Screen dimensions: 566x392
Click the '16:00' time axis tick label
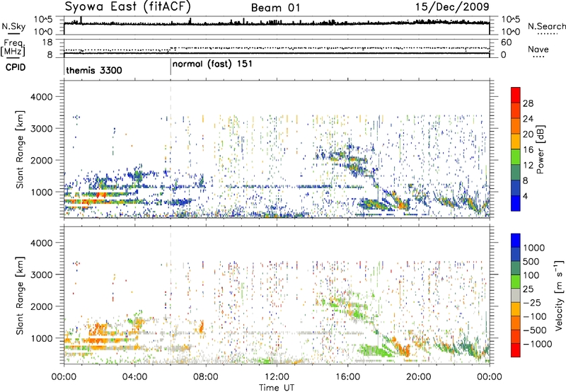tap(347, 377)
